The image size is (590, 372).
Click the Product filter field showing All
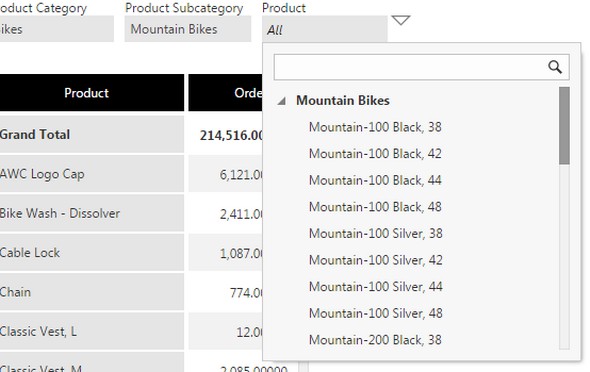(325, 29)
